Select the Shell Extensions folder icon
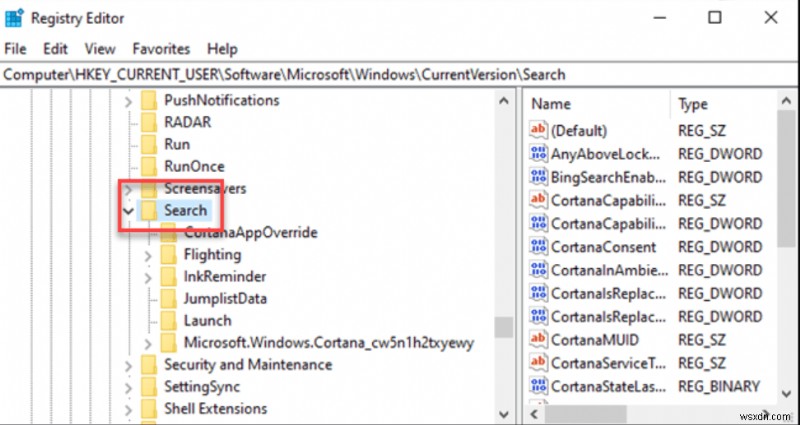Screen dimensions: 800x425 (148, 409)
